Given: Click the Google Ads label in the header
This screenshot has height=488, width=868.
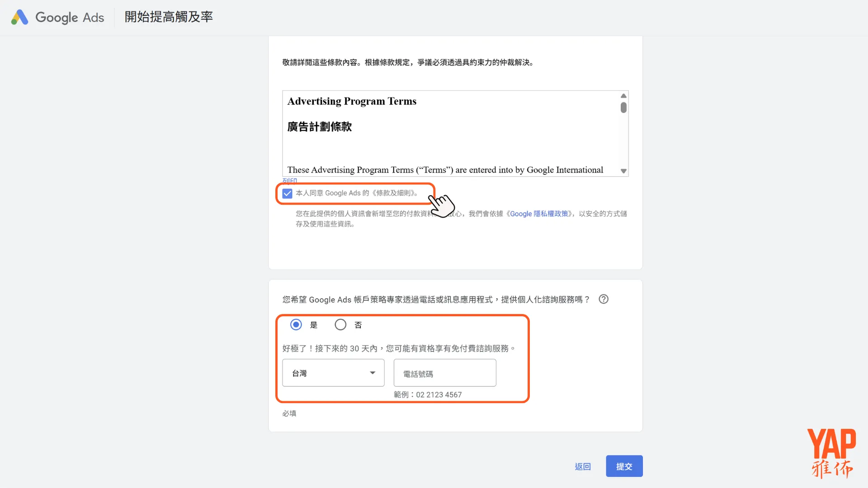Looking at the screenshot, I should pyautogui.click(x=70, y=17).
